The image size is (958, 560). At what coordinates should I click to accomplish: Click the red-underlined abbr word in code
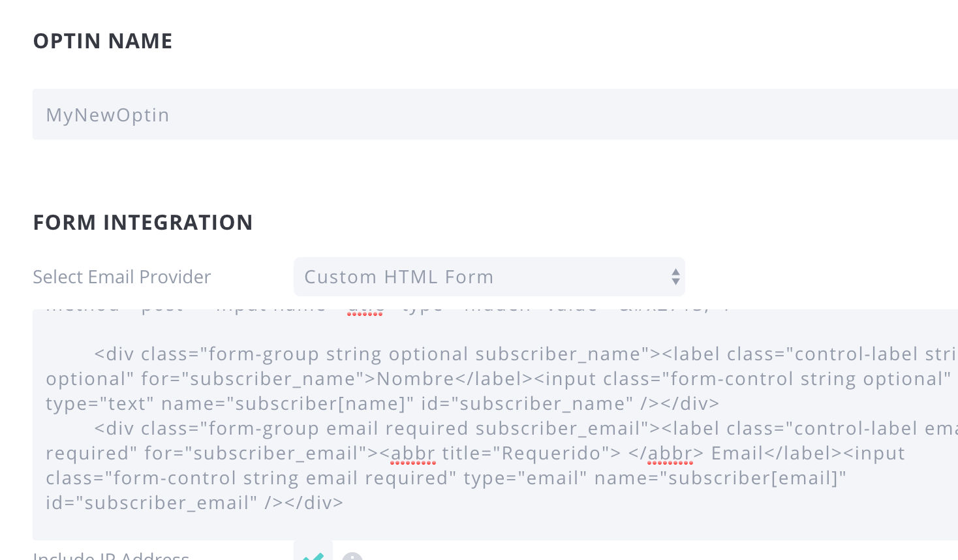click(x=414, y=453)
